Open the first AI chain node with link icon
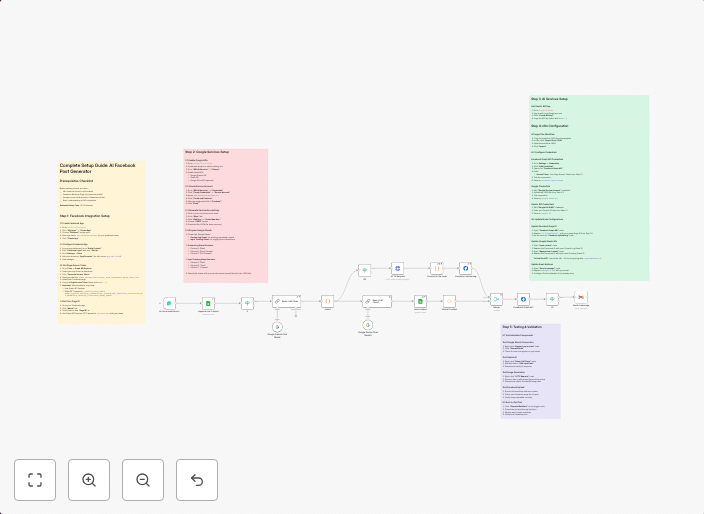This screenshot has height=514, width=704. (x=285, y=301)
